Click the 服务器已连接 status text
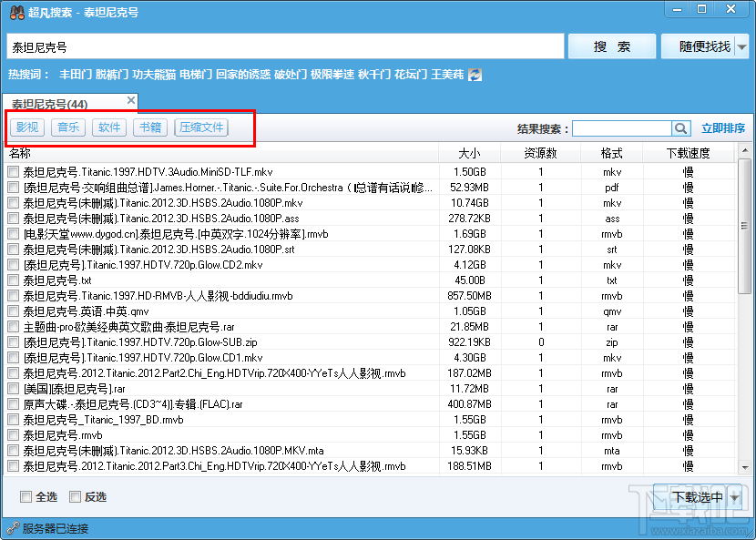 (x=56, y=528)
